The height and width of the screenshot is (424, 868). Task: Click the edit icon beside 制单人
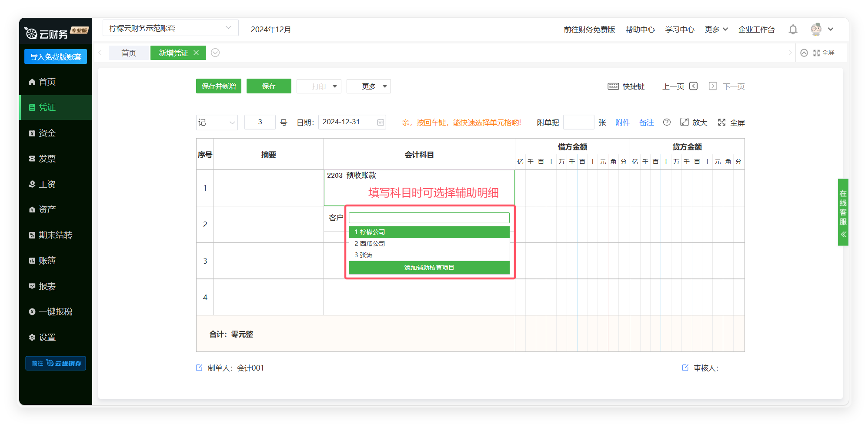click(199, 368)
